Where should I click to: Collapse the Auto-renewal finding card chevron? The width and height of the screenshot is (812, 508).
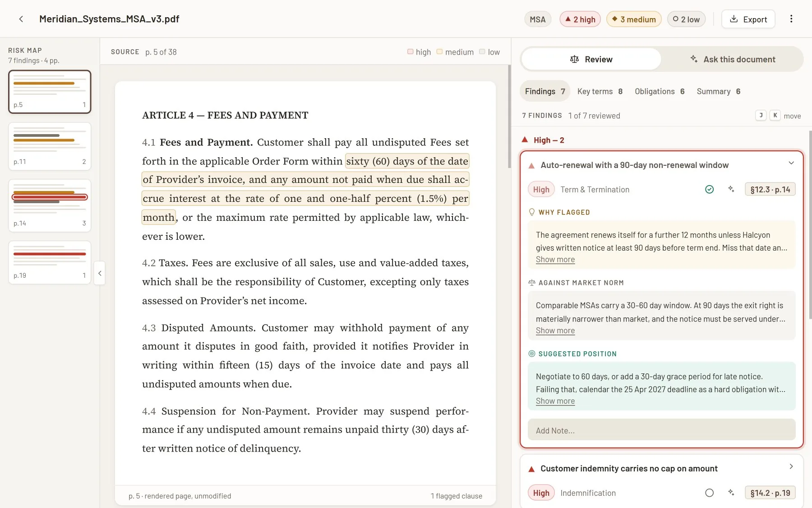click(x=791, y=163)
